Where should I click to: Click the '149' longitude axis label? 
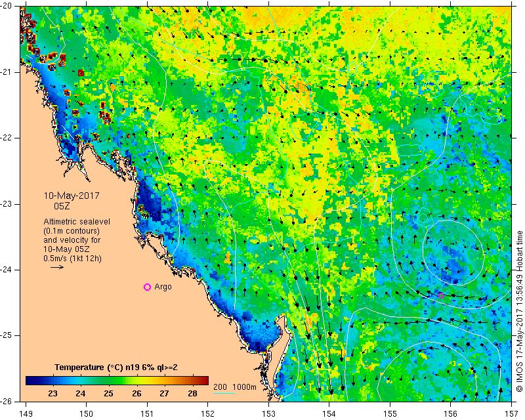pos(26,414)
